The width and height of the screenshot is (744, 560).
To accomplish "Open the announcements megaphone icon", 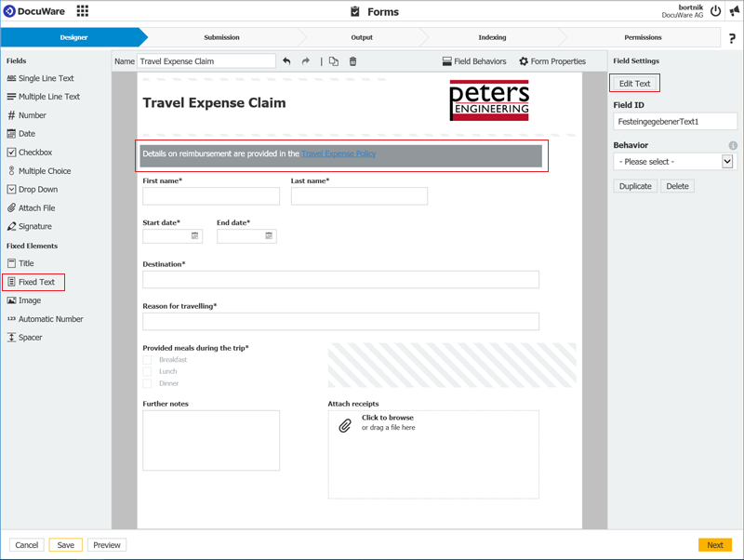I will click(734, 11).
